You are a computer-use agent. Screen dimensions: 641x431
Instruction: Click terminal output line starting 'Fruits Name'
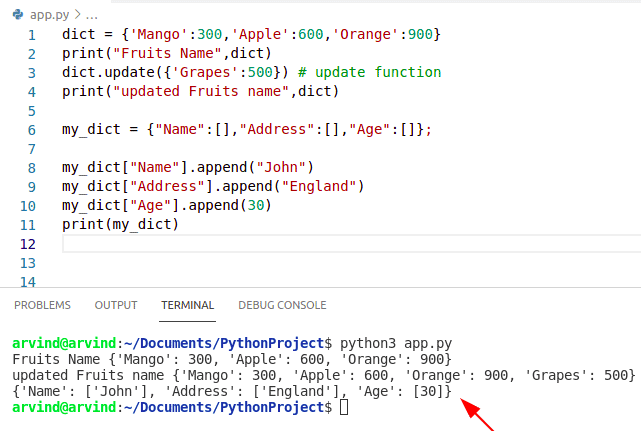coord(232,359)
